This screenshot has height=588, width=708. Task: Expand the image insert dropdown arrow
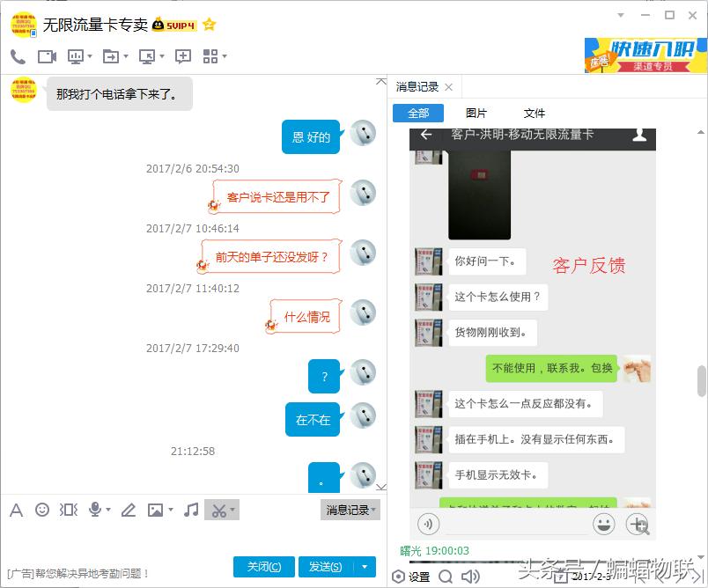pyautogui.click(x=168, y=510)
